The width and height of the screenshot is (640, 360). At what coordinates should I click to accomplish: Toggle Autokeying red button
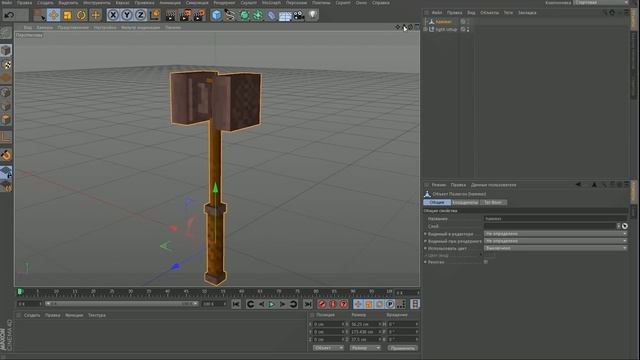[x=333, y=304]
